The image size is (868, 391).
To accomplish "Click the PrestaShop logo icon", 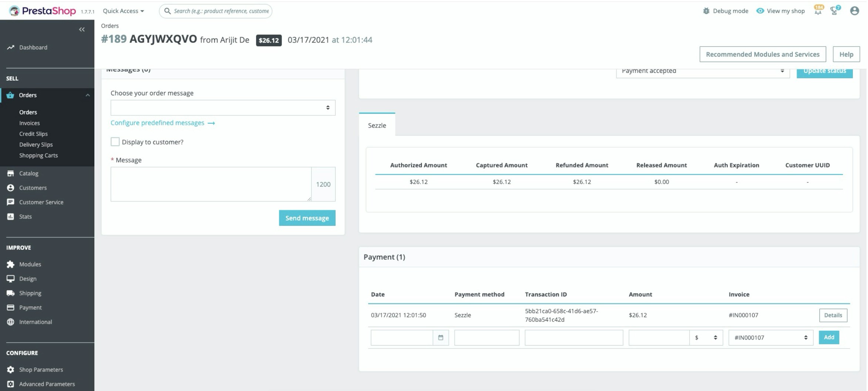I will 14,11.
